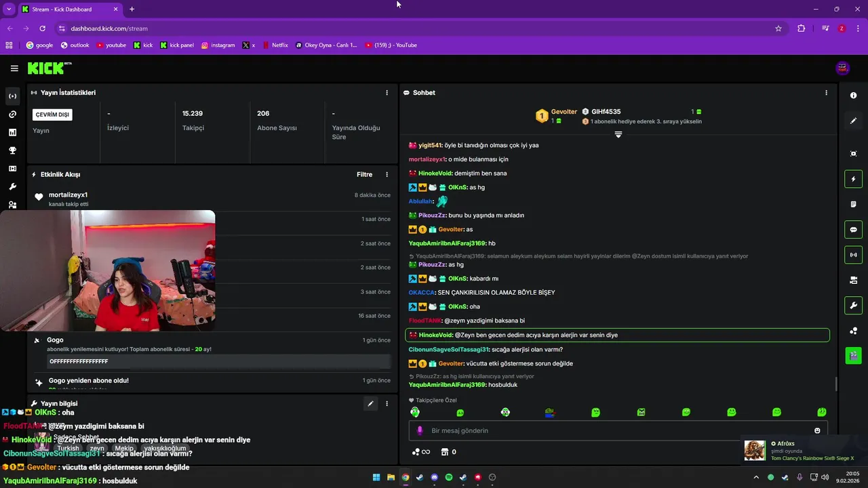
Task: Toggle the broadcast signal panel in right toolbar
Action: pos(853,255)
